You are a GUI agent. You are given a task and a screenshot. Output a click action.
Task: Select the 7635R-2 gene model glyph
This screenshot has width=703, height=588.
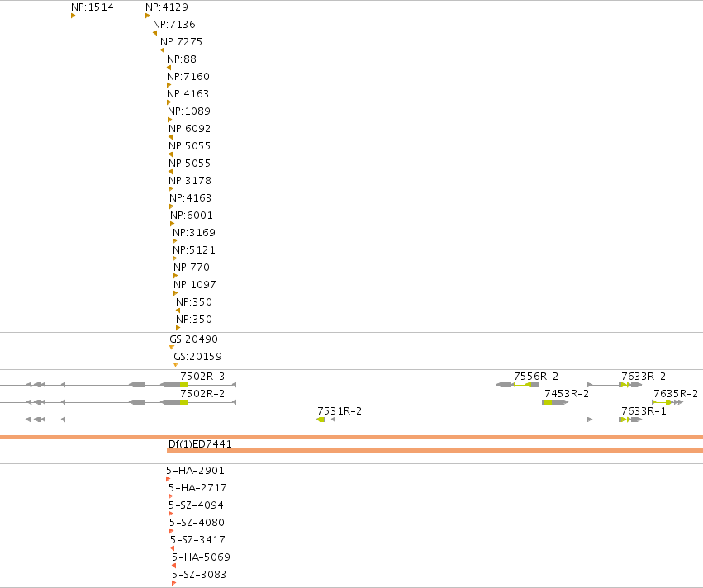click(667, 402)
